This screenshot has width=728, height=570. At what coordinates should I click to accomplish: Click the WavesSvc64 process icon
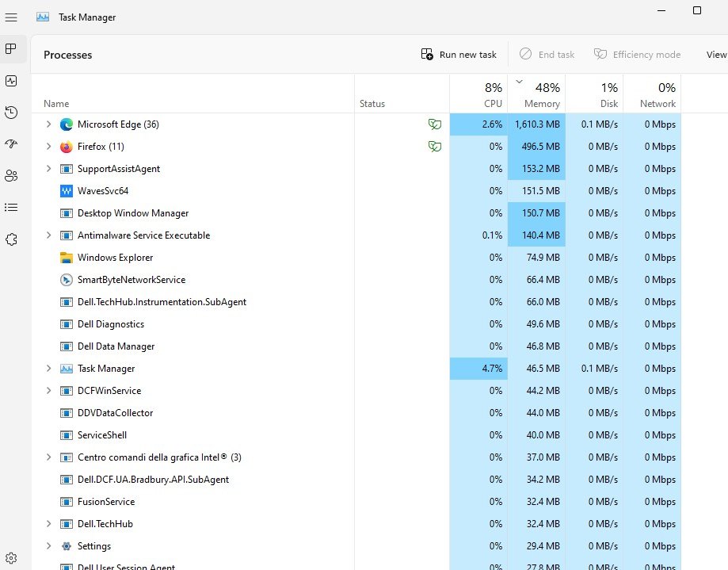point(67,191)
